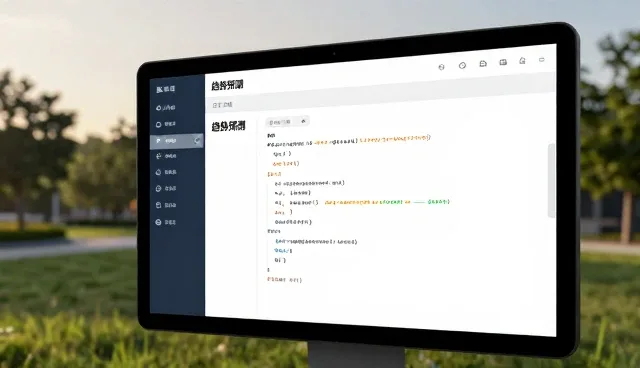Click the round clock icon in the header toolbar
Viewport: 640px width, 368px height.
tap(462, 65)
